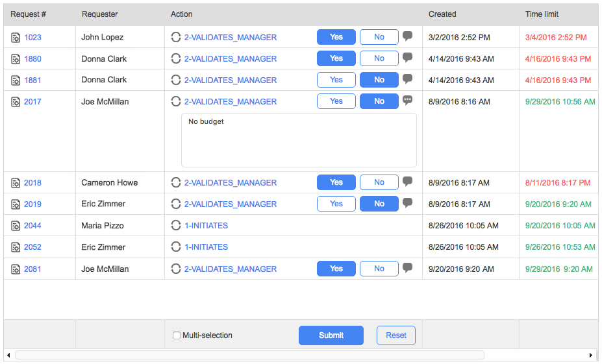Click the document icon beside request 2044

(16, 226)
